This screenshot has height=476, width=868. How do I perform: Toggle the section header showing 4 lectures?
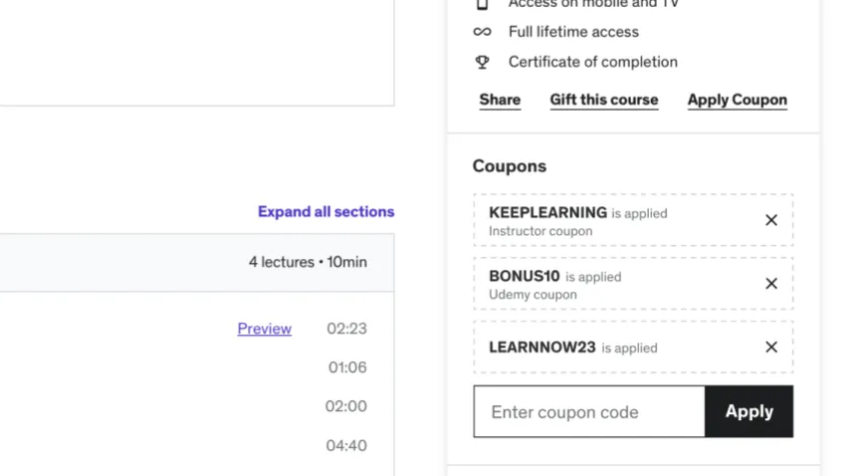coord(197,262)
